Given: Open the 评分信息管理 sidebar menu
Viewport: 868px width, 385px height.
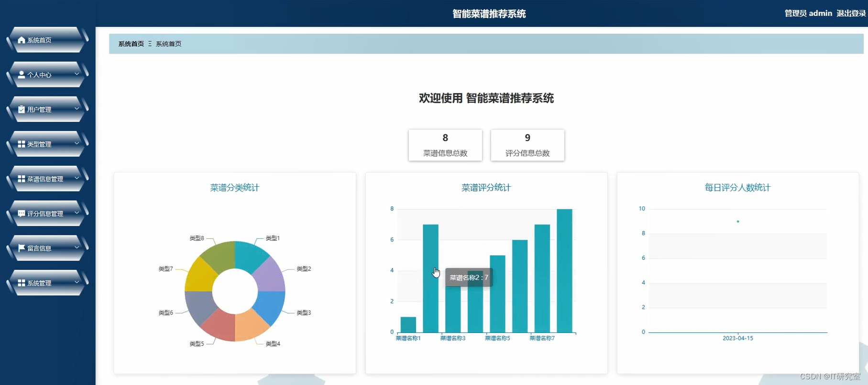Looking at the screenshot, I should tap(48, 214).
